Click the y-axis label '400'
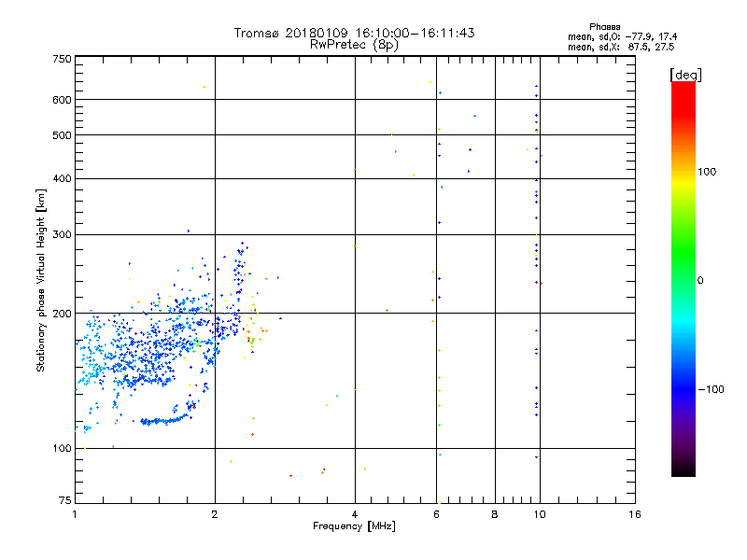 [x=62, y=179]
